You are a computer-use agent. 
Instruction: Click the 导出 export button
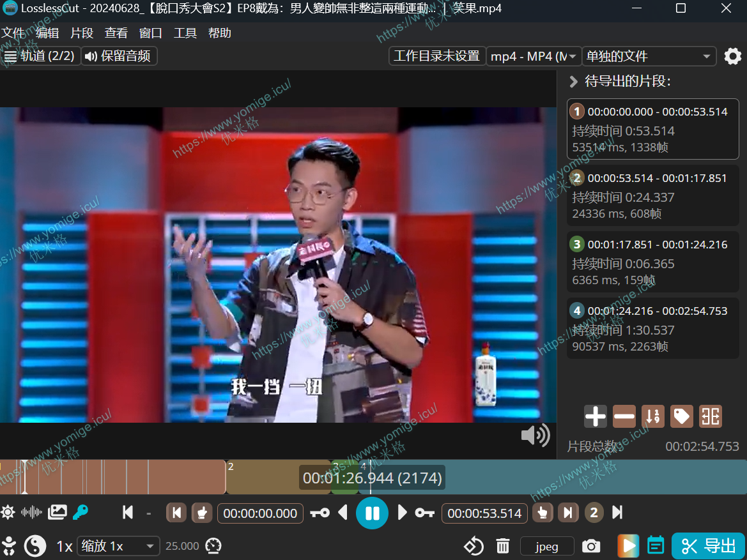(708, 546)
